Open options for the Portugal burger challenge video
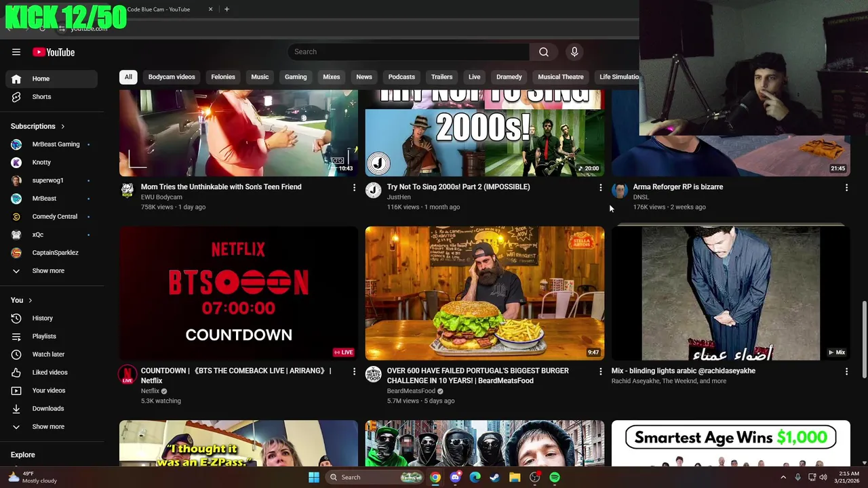 (x=600, y=371)
